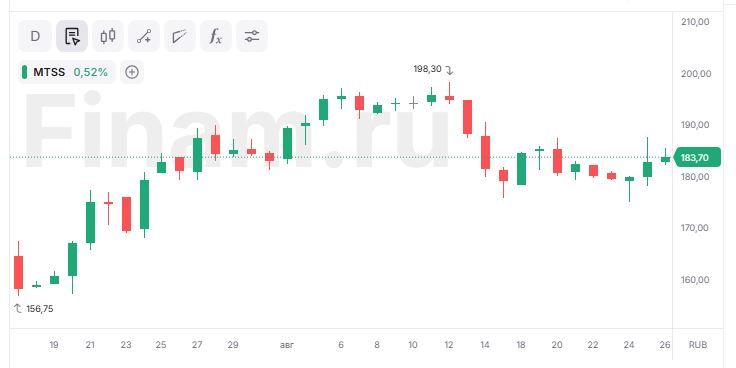Select the note cursor tool
The width and height of the screenshot is (736, 368).
coord(72,36)
